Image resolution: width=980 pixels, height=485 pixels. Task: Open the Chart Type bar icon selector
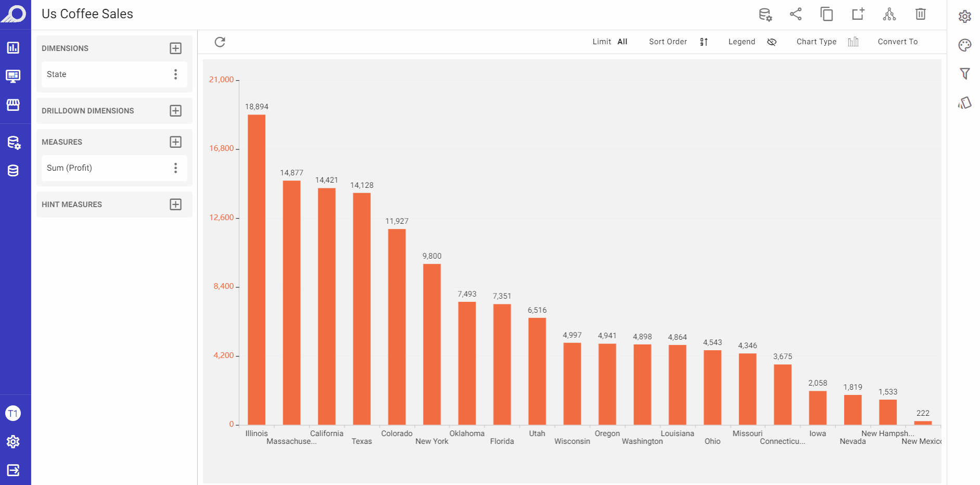click(x=853, y=42)
